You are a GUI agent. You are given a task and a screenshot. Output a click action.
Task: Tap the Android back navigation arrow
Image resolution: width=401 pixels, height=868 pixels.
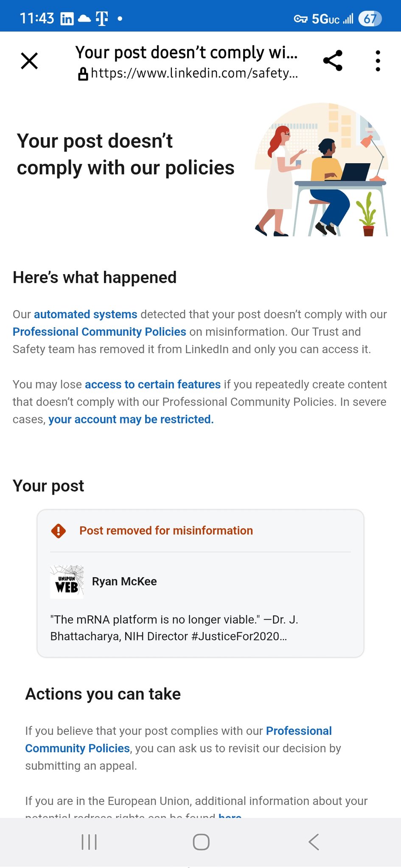[x=314, y=842]
